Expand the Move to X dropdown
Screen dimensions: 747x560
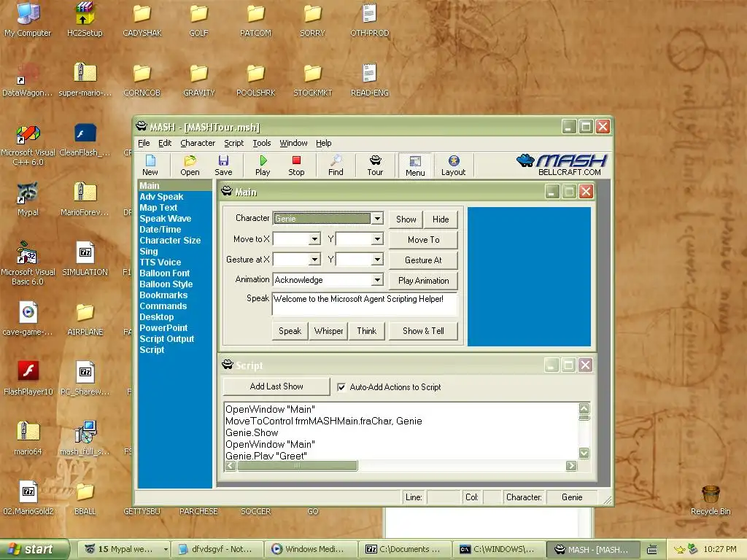coord(314,239)
